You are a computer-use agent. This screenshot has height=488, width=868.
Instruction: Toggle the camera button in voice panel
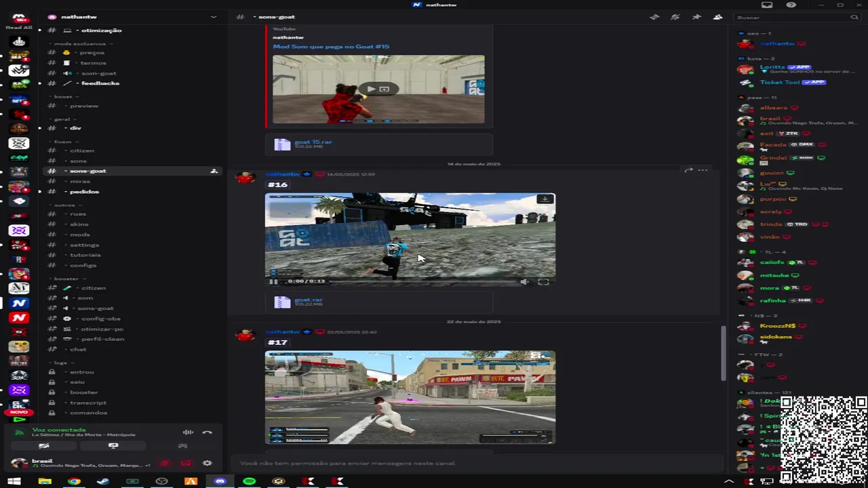tap(44, 446)
